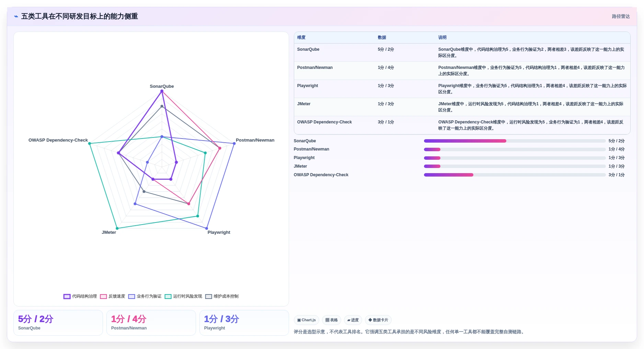Image resolution: width=644 pixels, height=349 pixels.
Task: Select the JMeter table row name
Action: (304, 104)
